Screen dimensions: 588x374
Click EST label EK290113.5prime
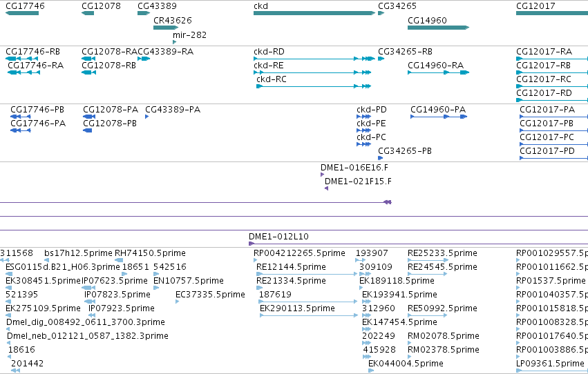297,308
